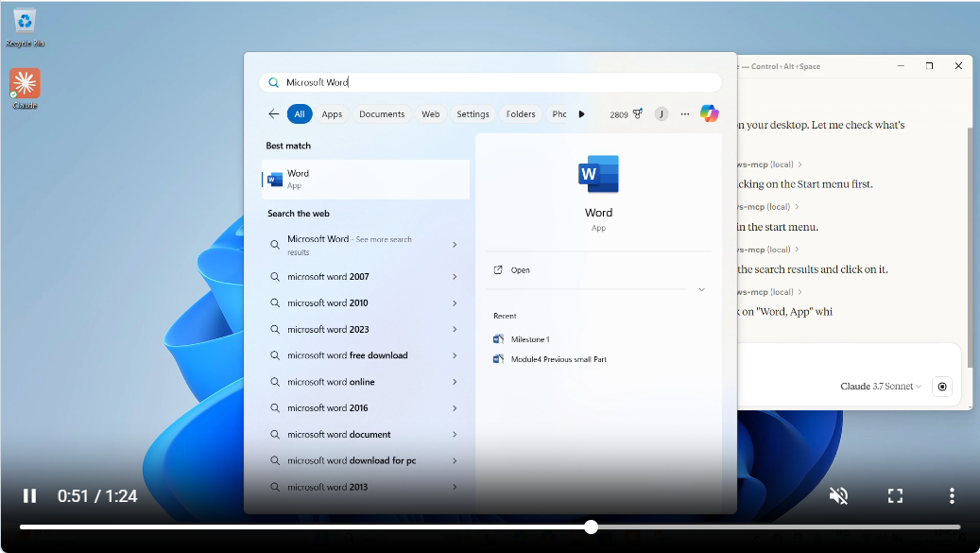
Task: Switch to the Settings filter tab
Action: 473,113
